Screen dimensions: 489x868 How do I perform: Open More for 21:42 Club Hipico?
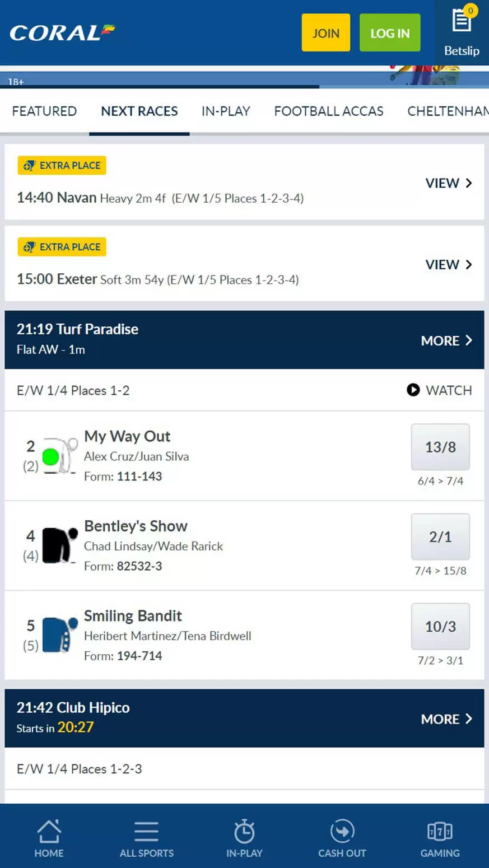(446, 719)
